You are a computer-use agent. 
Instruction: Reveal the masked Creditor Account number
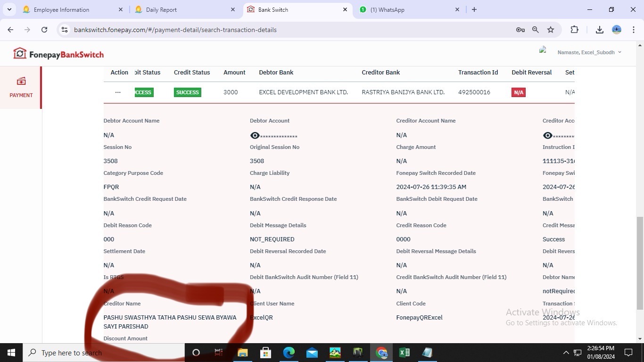click(547, 136)
